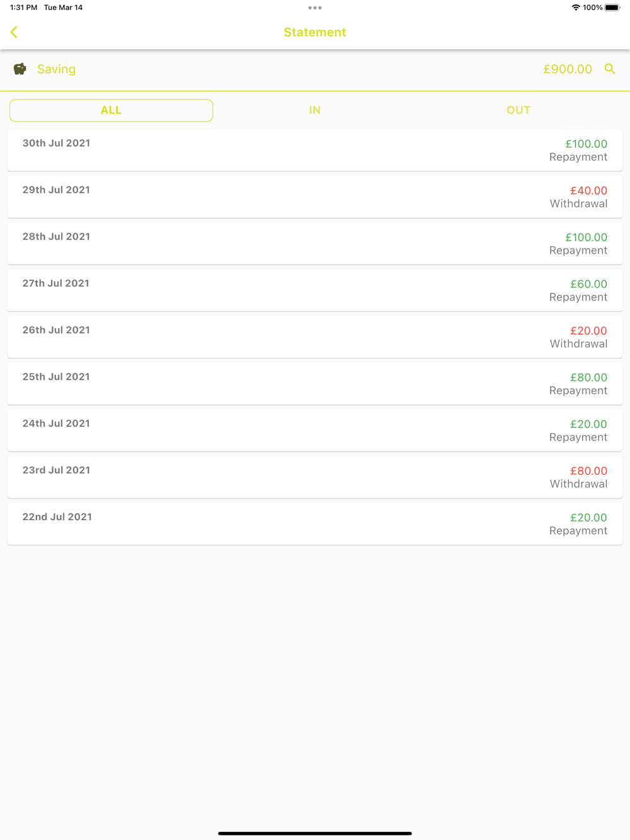The height and width of the screenshot is (840, 630).
Task: Open search with the magnifier icon
Action: click(610, 69)
